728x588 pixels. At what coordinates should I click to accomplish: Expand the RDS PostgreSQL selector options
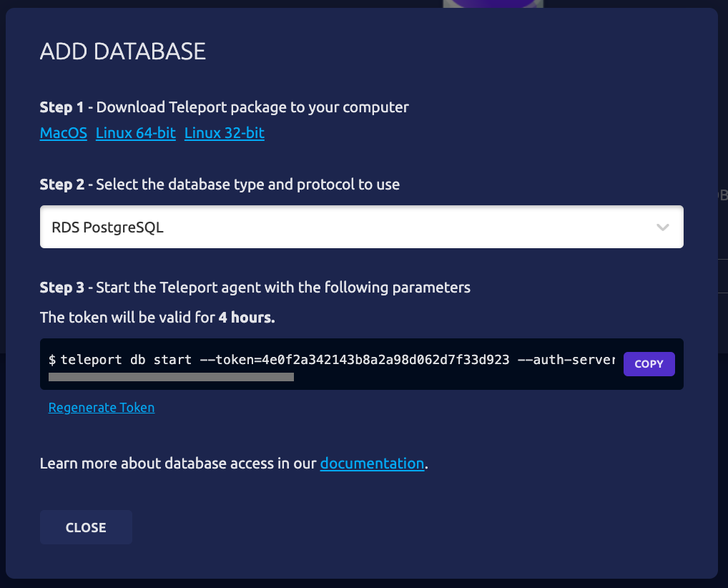coord(361,226)
